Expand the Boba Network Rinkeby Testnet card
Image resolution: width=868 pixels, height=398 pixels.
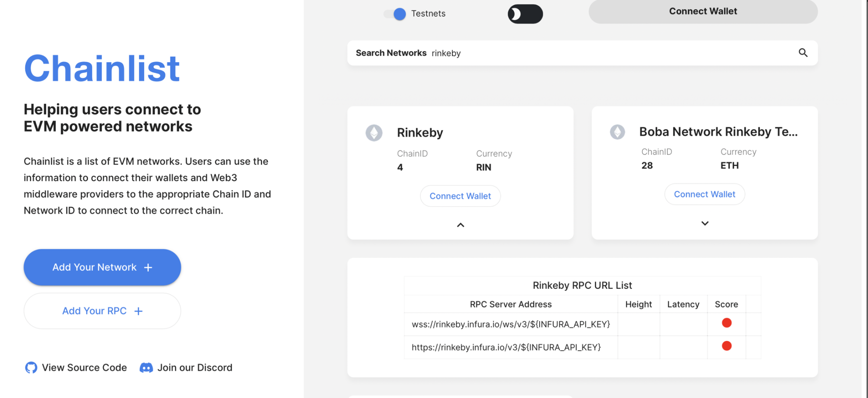(704, 223)
